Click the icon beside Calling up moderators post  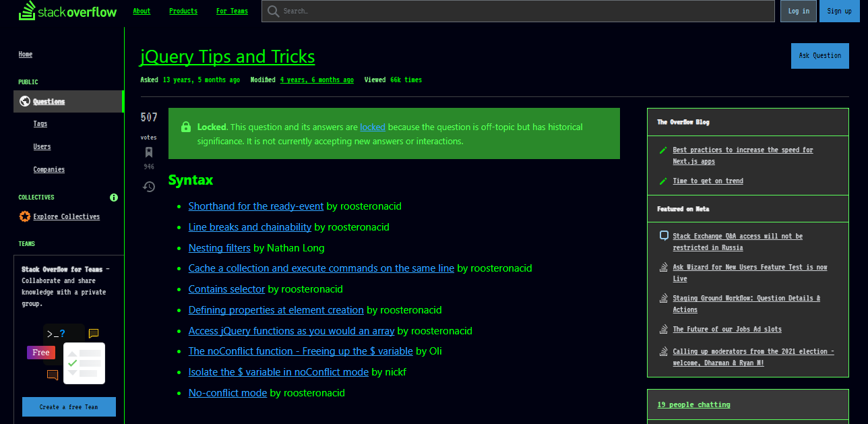pyautogui.click(x=664, y=351)
